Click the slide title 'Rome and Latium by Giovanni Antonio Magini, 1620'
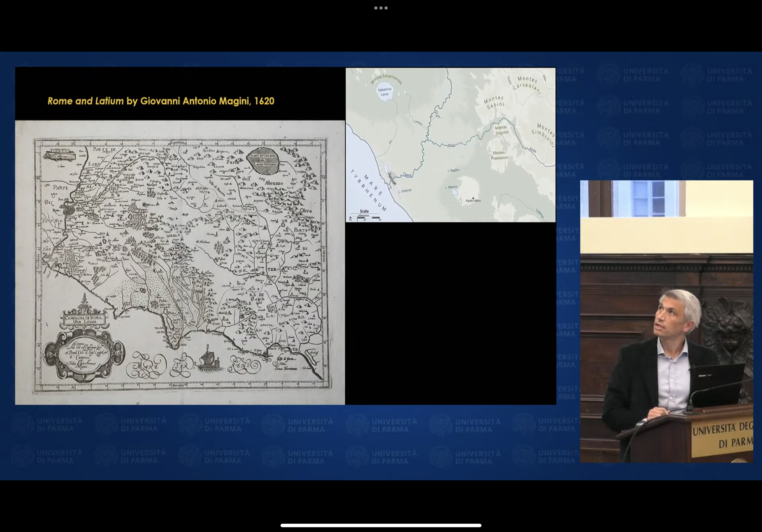The height and width of the screenshot is (532, 762). click(161, 101)
